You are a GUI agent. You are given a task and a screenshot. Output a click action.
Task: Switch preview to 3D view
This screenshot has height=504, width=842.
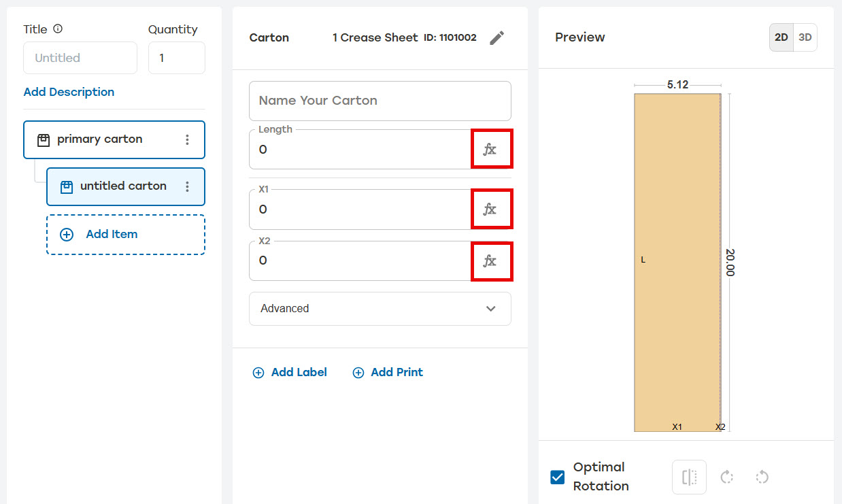tap(805, 37)
